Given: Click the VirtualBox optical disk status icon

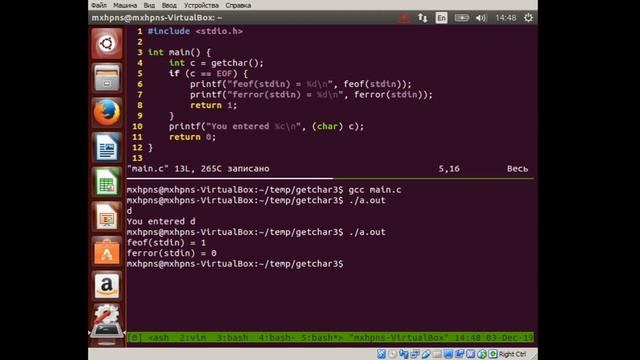Looking at the screenshot, I should 393,354.
